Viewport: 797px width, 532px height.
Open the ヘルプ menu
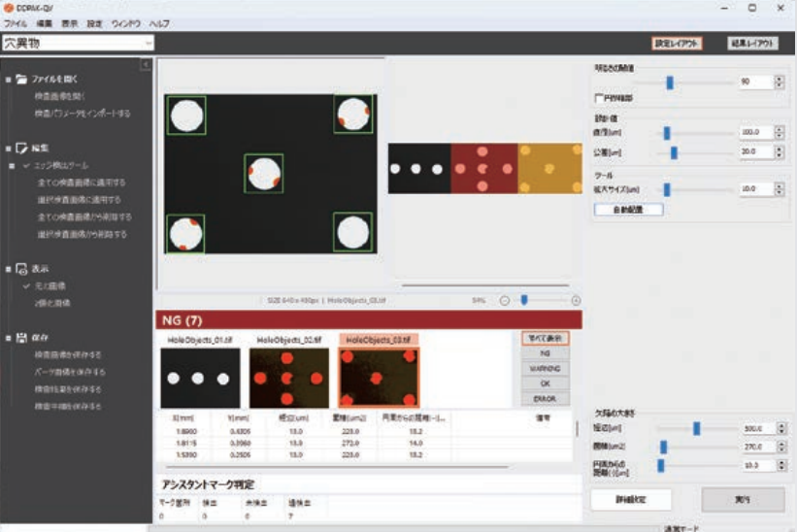[x=159, y=21]
